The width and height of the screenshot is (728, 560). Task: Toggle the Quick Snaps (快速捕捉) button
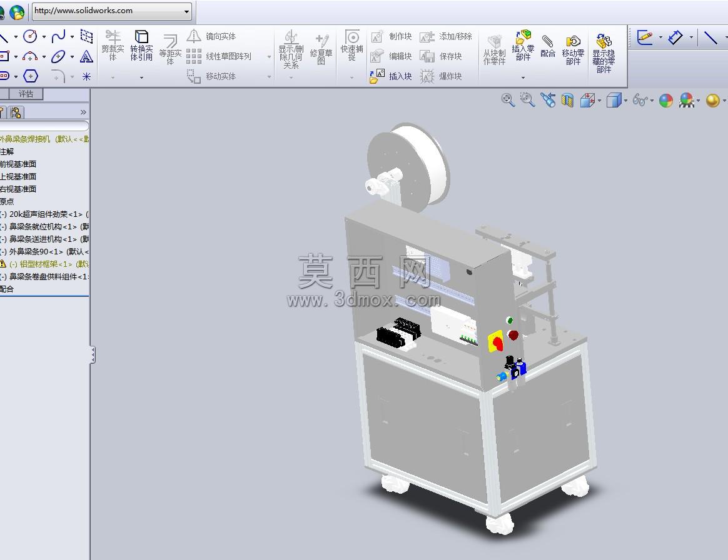tap(352, 46)
